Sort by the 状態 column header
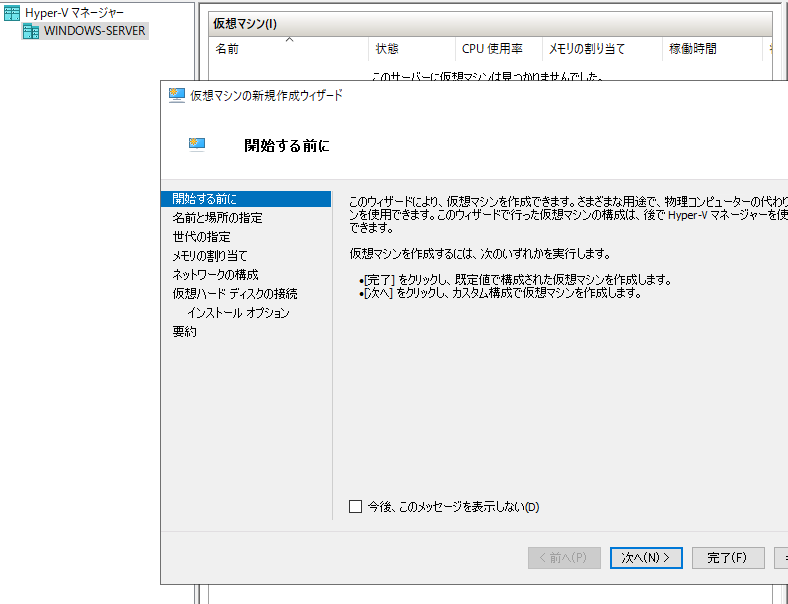Viewport: 788px width, 604px height. (412, 49)
